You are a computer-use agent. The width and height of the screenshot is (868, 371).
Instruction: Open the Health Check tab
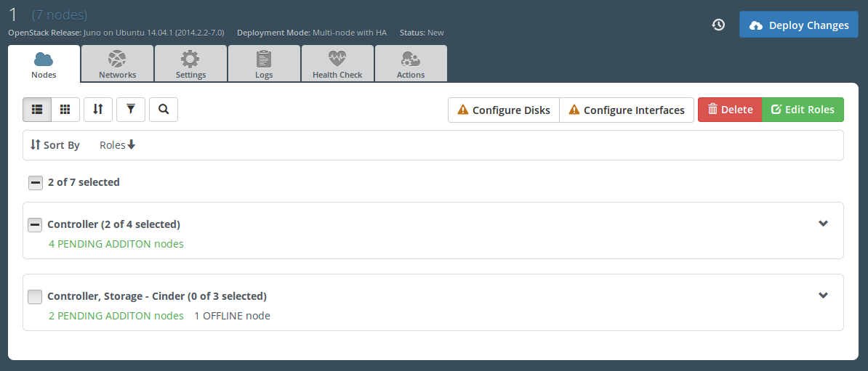337,64
